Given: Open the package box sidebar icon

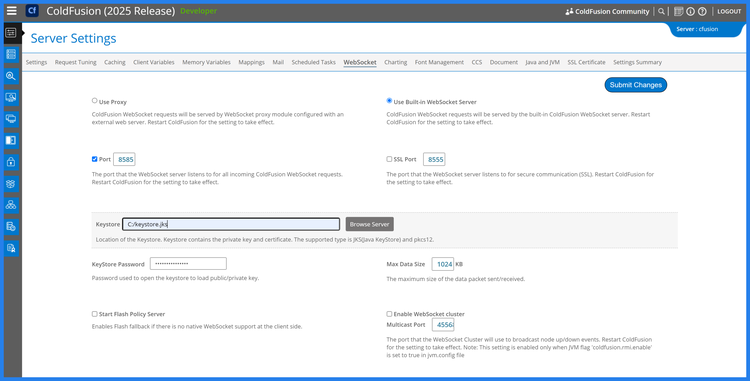Looking at the screenshot, I should (x=11, y=184).
